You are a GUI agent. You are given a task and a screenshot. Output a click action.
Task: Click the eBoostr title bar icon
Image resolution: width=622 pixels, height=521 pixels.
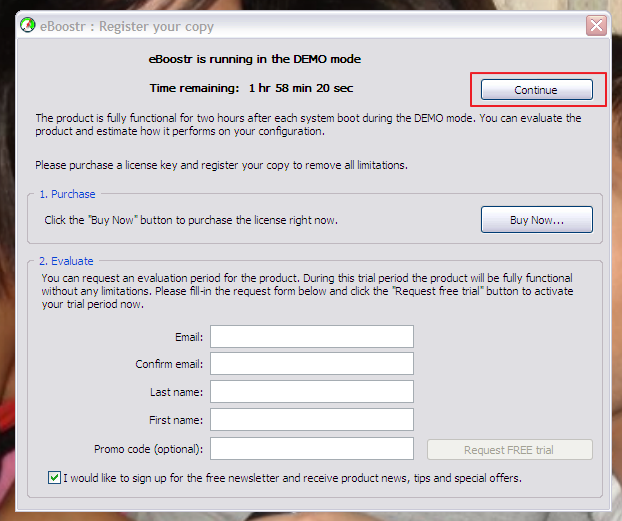point(28,25)
